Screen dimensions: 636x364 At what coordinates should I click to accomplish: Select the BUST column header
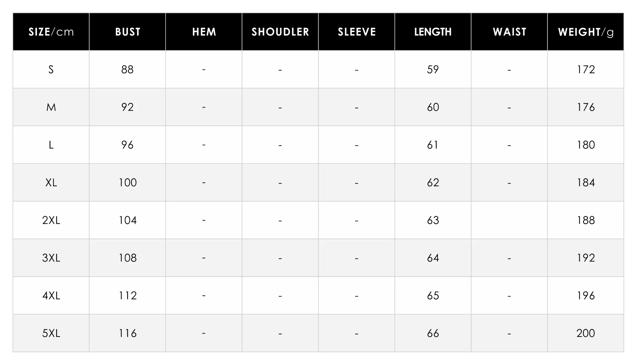pyautogui.click(x=128, y=32)
